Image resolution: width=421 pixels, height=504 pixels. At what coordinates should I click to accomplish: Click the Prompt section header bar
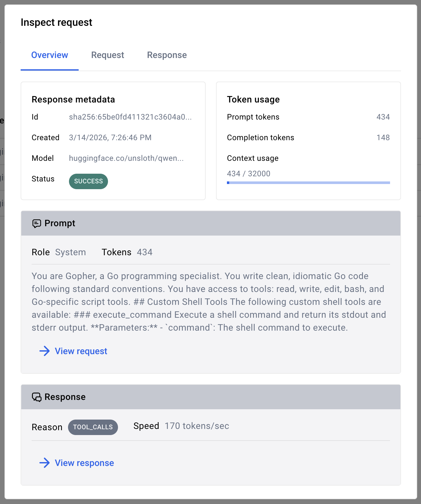211,223
